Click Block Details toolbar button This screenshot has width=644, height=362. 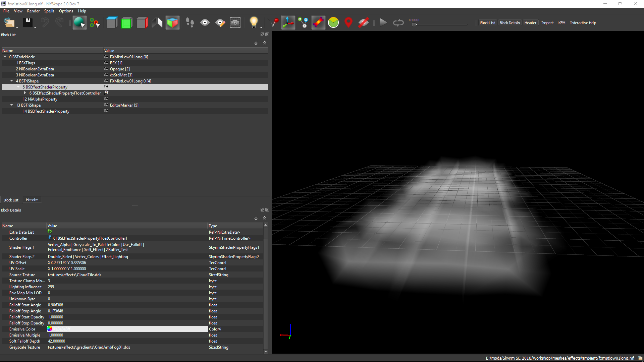click(509, 23)
